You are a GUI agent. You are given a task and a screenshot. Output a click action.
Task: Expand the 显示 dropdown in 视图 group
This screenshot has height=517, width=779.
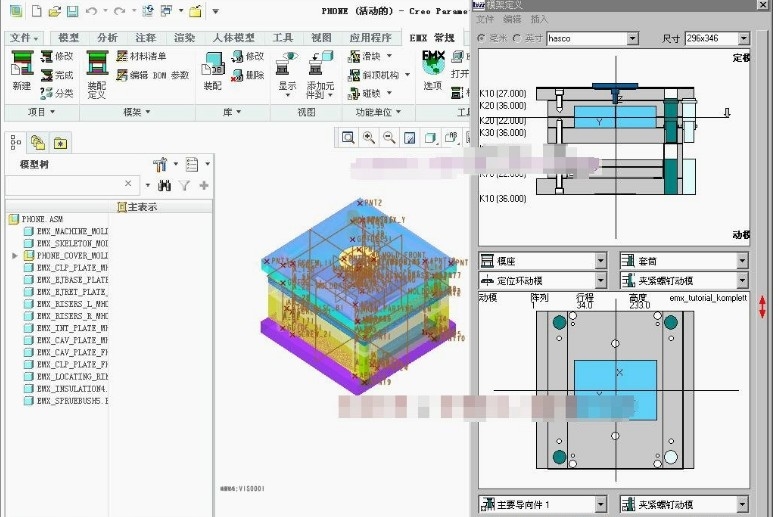point(287,95)
